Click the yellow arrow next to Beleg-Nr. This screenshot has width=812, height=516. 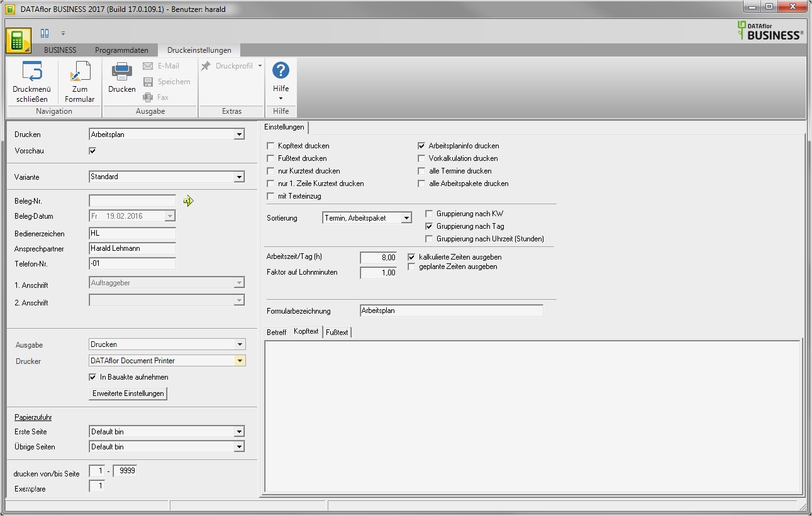coord(189,201)
